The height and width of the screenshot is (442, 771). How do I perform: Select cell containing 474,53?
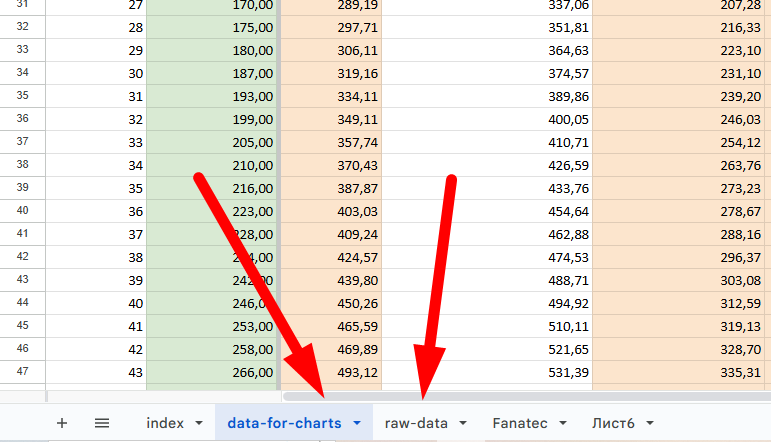[x=487, y=257]
